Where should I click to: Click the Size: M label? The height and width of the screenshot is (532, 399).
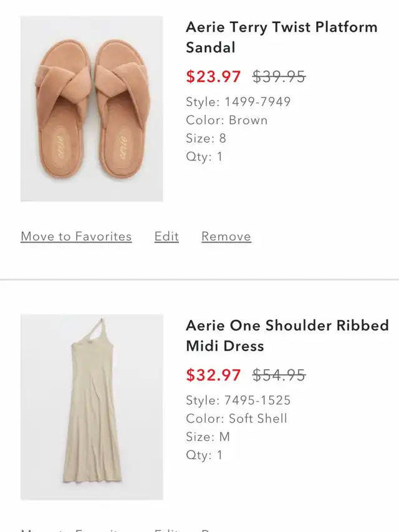point(208,437)
